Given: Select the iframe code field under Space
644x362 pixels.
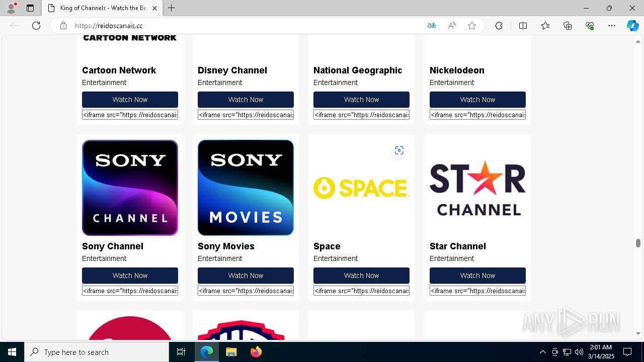Looking at the screenshot, I should [x=361, y=291].
